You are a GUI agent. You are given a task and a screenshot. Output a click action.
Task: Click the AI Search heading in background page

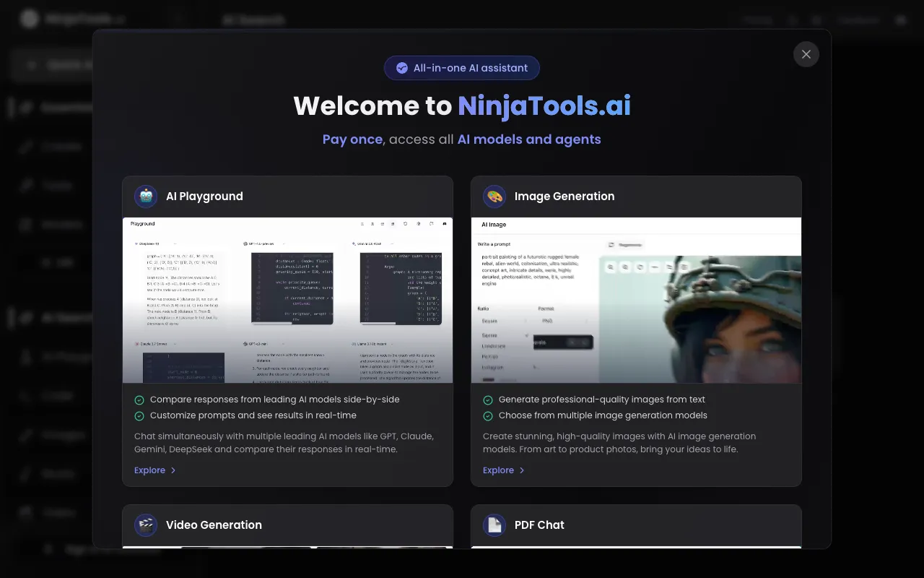pos(253,20)
